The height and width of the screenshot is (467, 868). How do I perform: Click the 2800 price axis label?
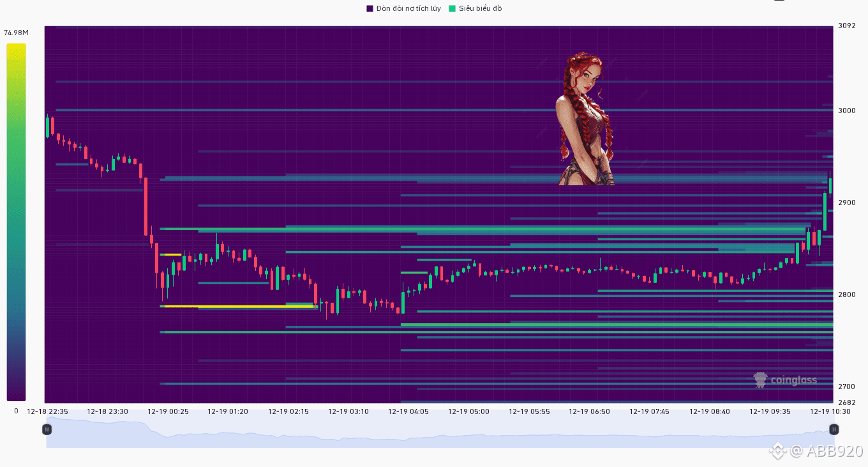(x=846, y=295)
